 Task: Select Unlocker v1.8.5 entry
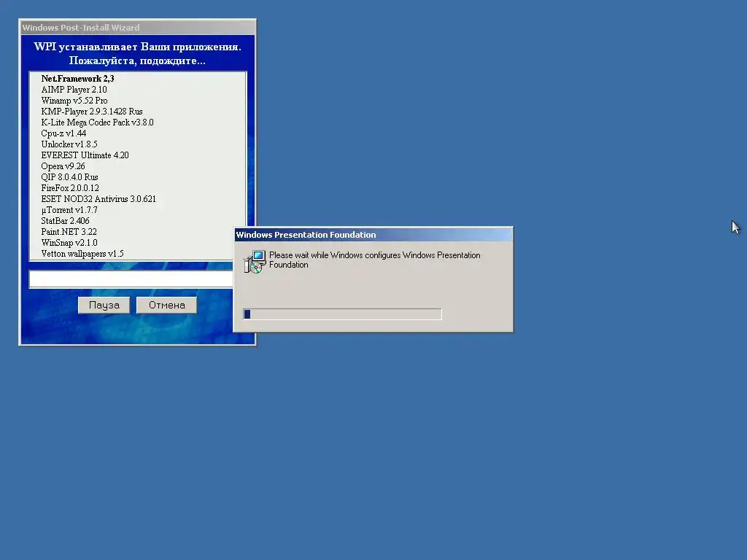click(x=69, y=144)
